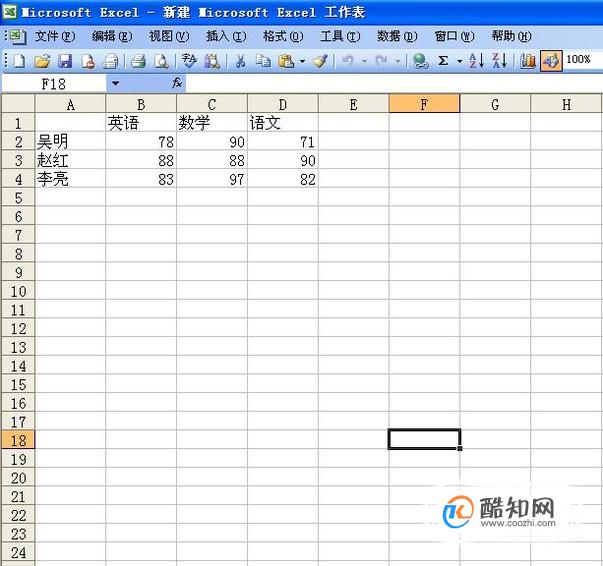Select cell with name 吴明
This screenshot has width=603, height=566.
click(70, 142)
